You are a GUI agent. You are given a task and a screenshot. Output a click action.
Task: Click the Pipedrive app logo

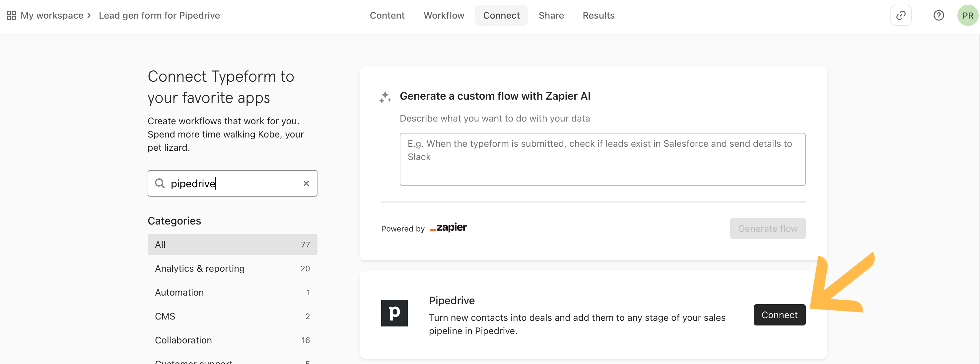394,313
